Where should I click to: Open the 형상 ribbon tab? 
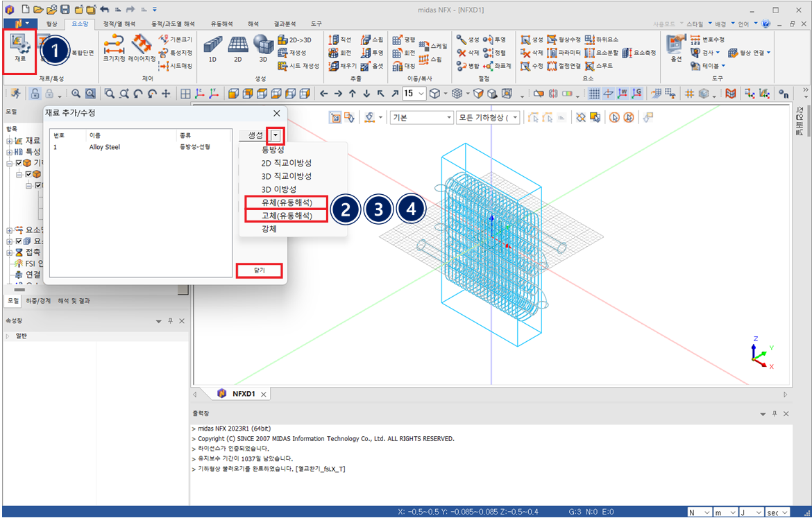pyautogui.click(x=52, y=24)
